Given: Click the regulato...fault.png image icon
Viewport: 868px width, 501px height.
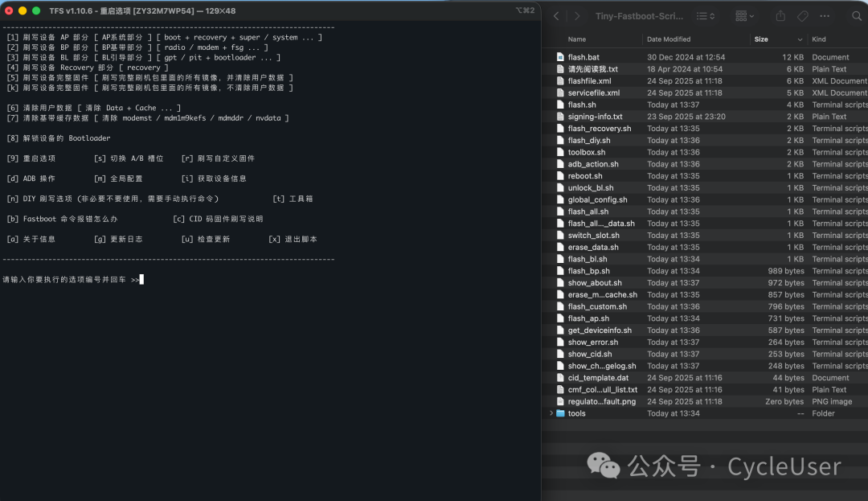Looking at the screenshot, I should pyautogui.click(x=560, y=400).
